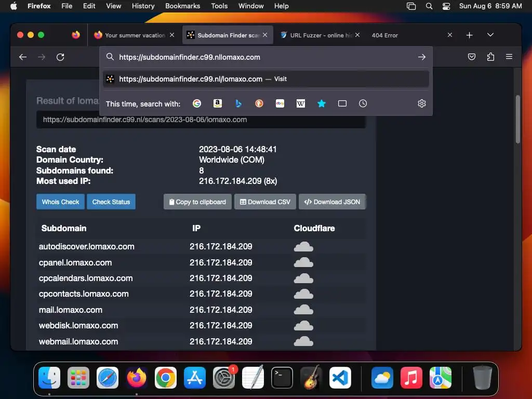532x399 pixels.
Task: Open the History menu
Action: 143,6
